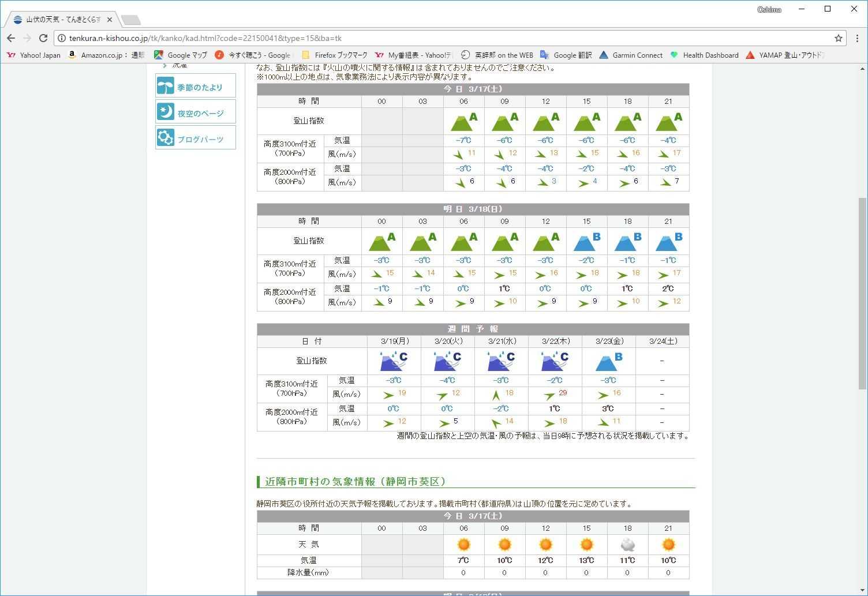Open the Google マップ bookmark

click(x=180, y=55)
